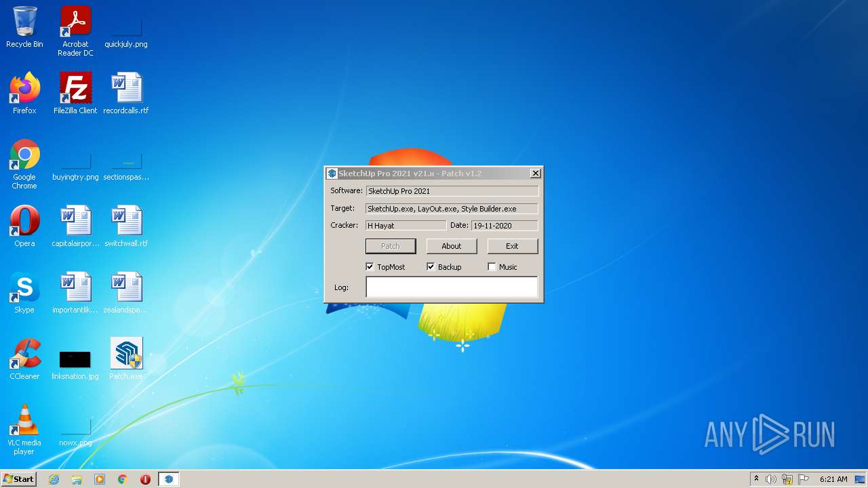Open VLC media player shortcut
Screen dimensions: 868x488
tap(24, 430)
